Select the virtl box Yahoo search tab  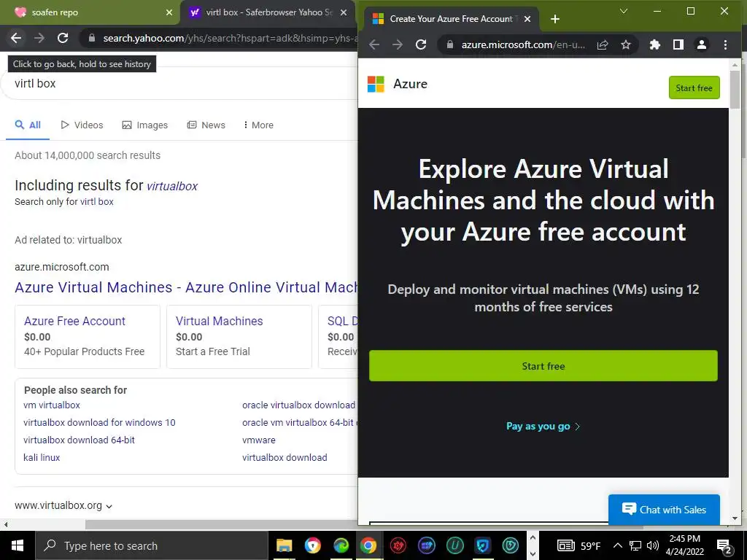coord(267,12)
